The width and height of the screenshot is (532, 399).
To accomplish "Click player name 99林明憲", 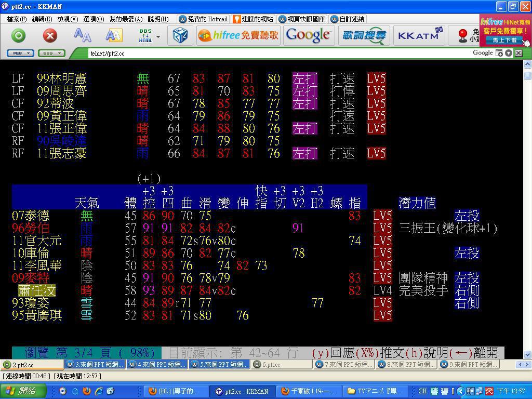I will (x=62, y=78).
